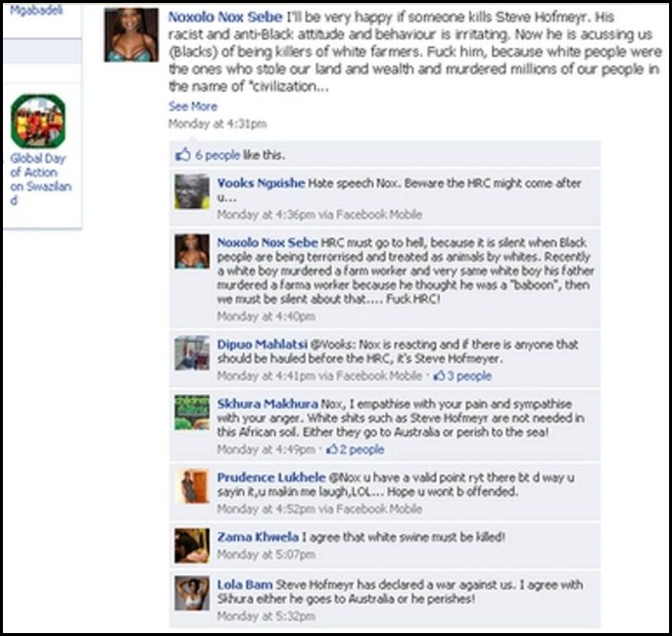Click the Zama Khwela name link
Screen dimensions: 672x636
[258, 537]
